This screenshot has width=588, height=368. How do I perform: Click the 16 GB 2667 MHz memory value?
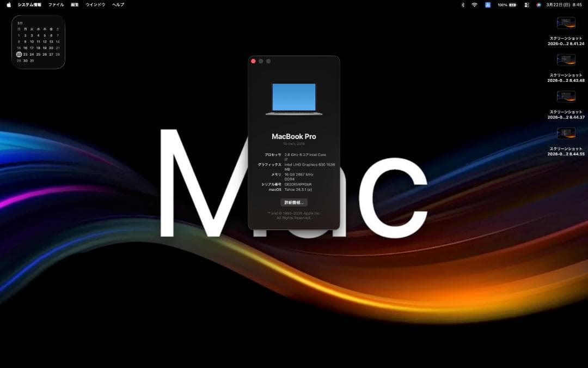[299, 177]
